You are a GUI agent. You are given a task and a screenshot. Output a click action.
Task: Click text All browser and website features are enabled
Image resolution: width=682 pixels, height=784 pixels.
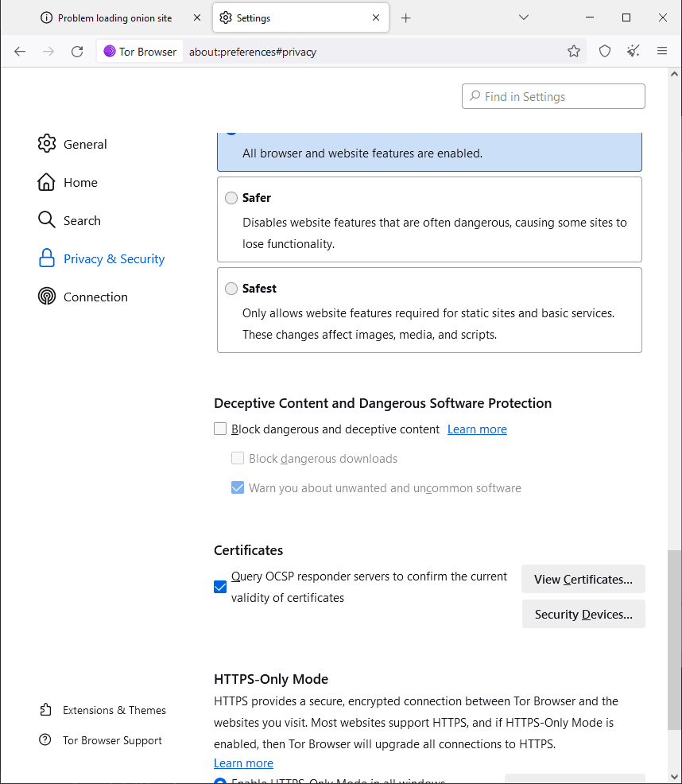[362, 153]
